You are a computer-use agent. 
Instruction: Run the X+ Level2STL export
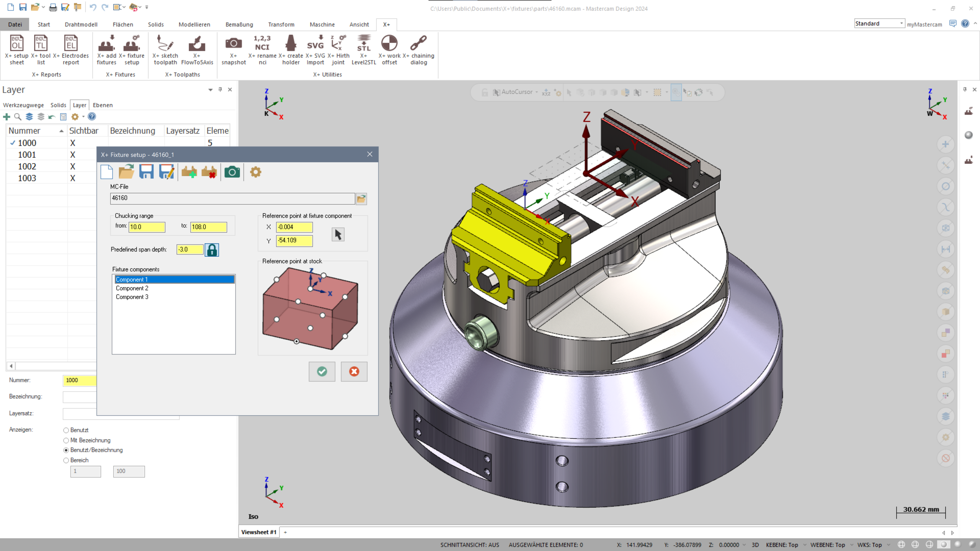[x=364, y=50]
